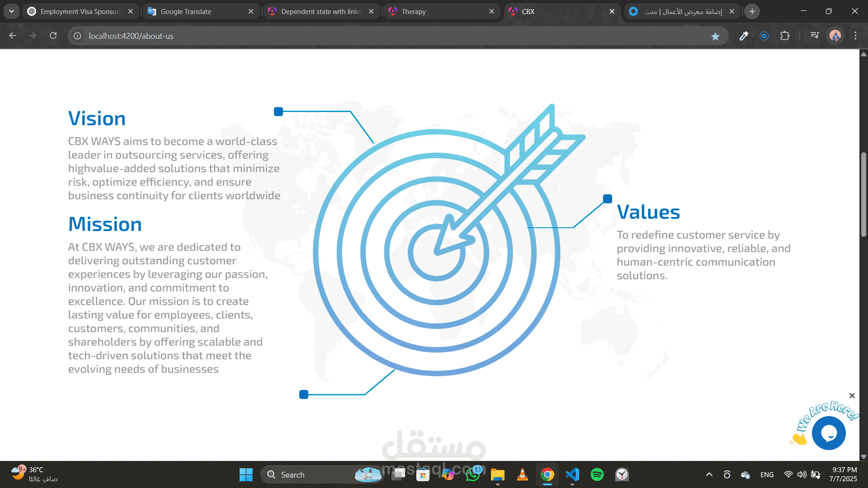Click the taskbar Search box

pyautogui.click(x=322, y=475)
